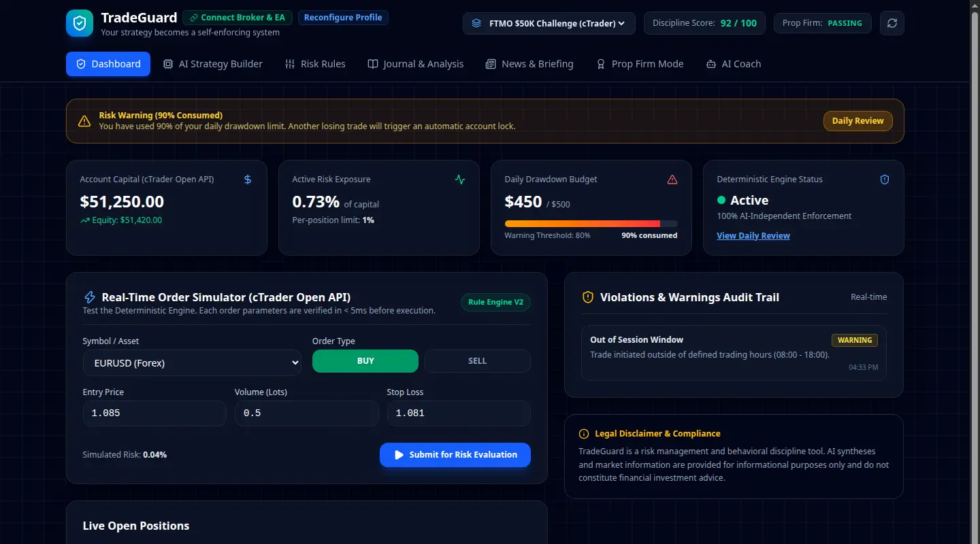This screenshot has height=544, width=980.
Task: Switch to AI Strategy Builder tab
Action: click(213, 64)
